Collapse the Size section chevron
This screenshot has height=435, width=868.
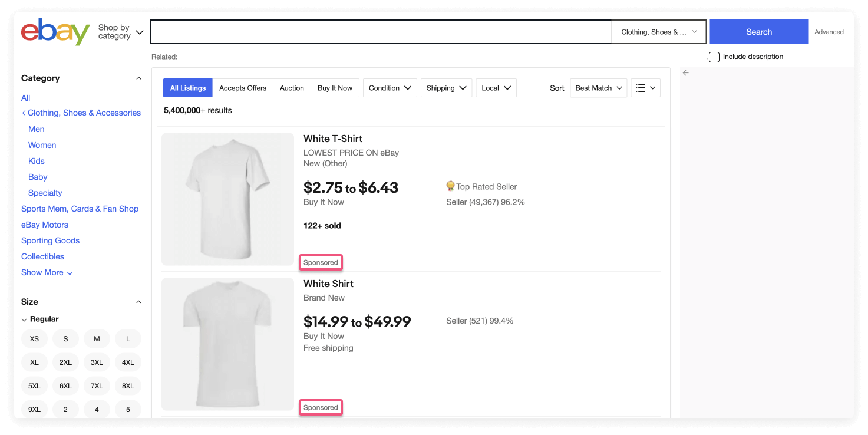click(x=138, y=301)
